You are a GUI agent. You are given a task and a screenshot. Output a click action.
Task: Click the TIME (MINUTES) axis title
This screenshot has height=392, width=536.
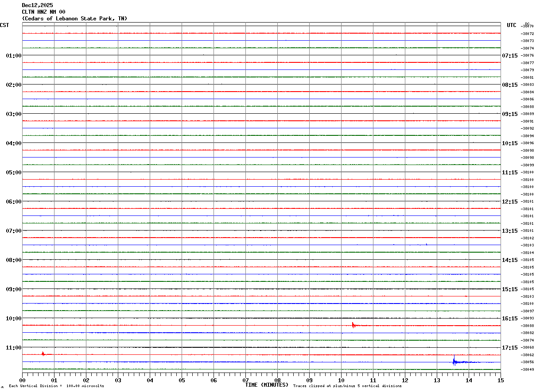(x=267, y=385)
